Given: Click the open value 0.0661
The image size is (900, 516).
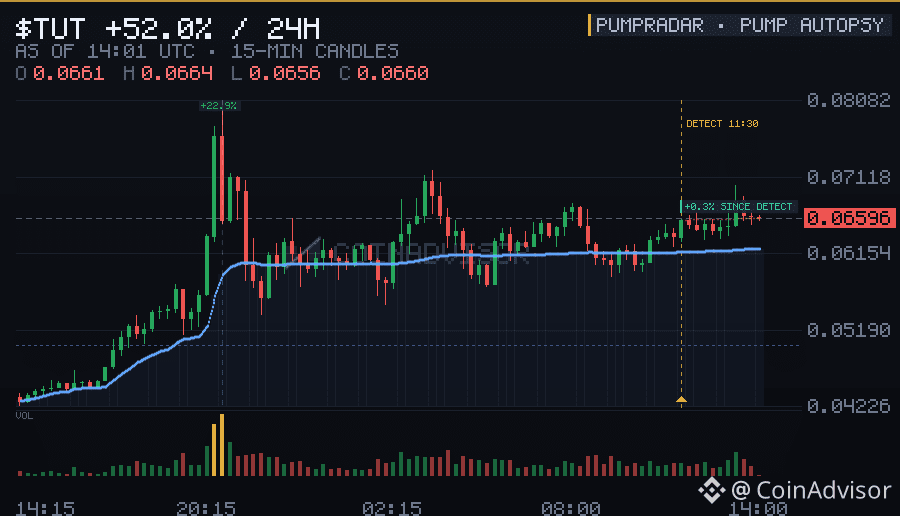Looking at the screenshot, I should pyautogui.click(x=68, y=73).
